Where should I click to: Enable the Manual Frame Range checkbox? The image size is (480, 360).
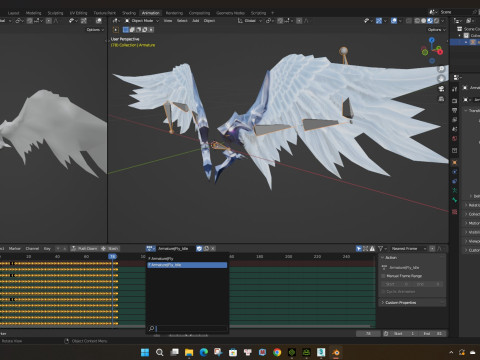coord(383,276)
